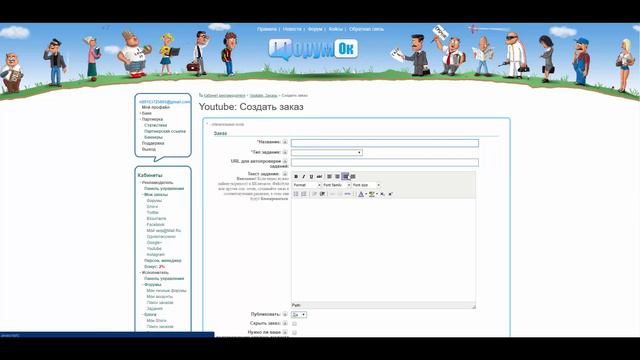This screenshot has height=360, width=640.
Task: Open Мой профайл in the sidebar
Action: click(156, 107)
